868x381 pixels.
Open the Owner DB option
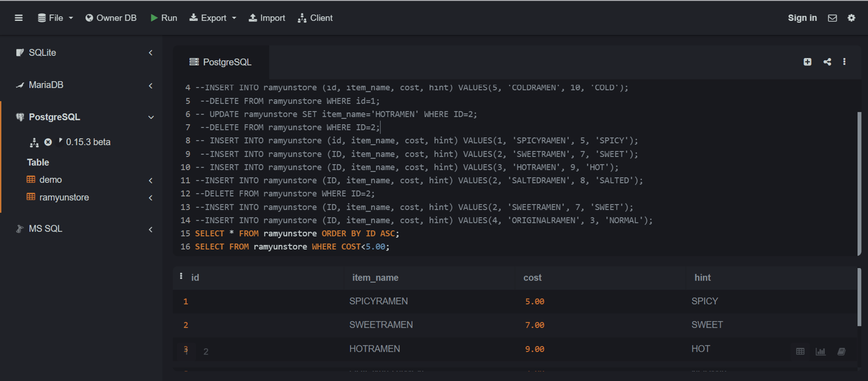pos(111,18)
